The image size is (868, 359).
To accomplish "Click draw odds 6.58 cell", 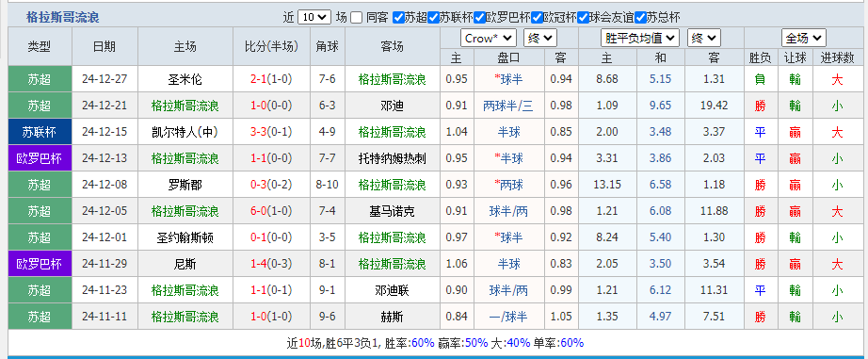I will click(660, 185).
